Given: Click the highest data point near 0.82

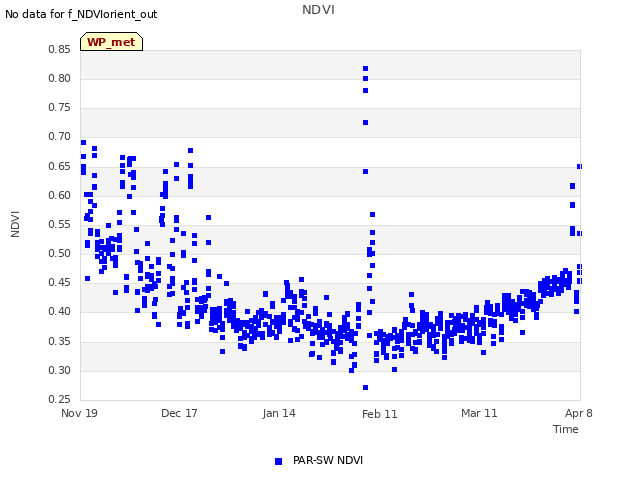Looking at the screenshot, I should [x=365, y=69].
